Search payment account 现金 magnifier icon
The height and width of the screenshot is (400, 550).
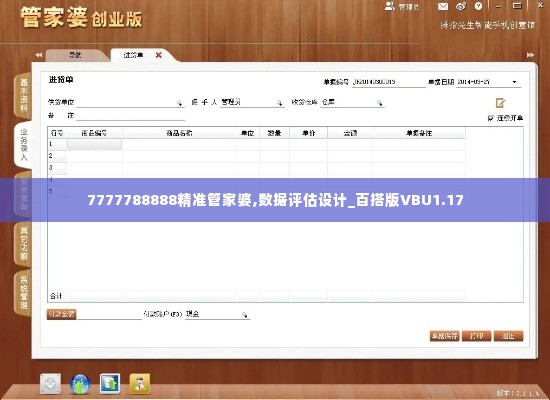pyautogui.click(x=244, y=315)
